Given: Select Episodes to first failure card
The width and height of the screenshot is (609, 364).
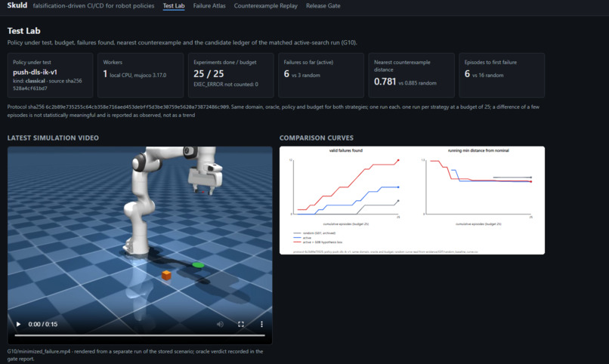Looking at the screenshot, I should pos(502,76).
